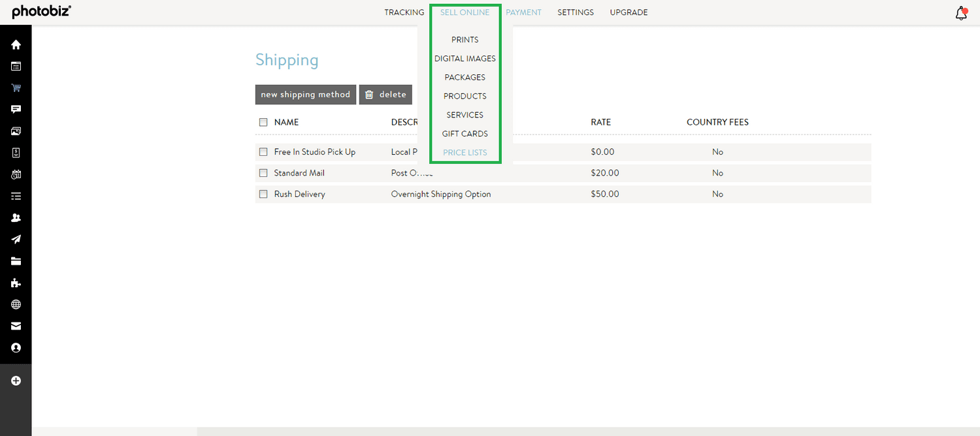This screenshot has height=436, width=980.
Task: Click the Overnight Shipping Option description
Action: point(441,194)
